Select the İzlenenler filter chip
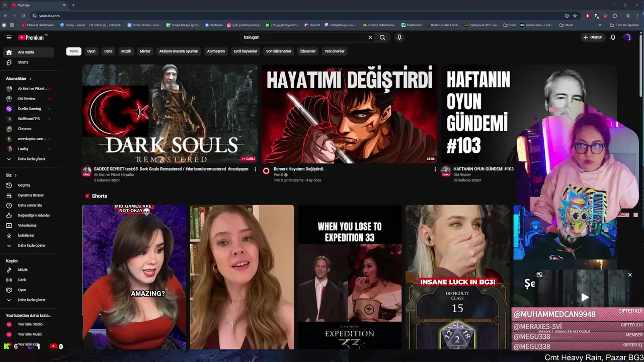The image size is (644, 362). pyautogui.click(x=308, y=51)
